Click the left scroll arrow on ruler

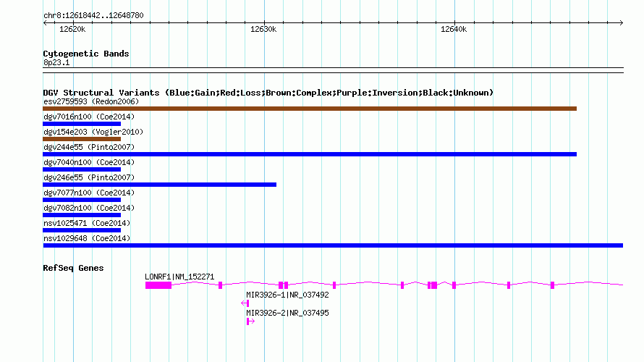[45, 23]
